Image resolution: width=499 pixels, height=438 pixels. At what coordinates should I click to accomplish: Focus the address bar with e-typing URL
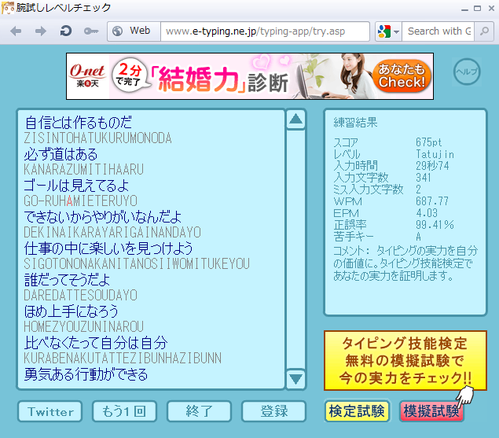[x=265, y=31]
